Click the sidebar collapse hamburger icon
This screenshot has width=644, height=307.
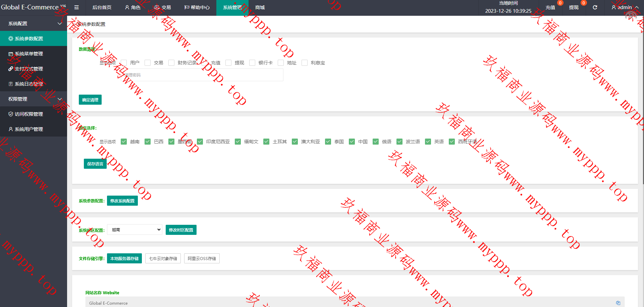point(76,7)
